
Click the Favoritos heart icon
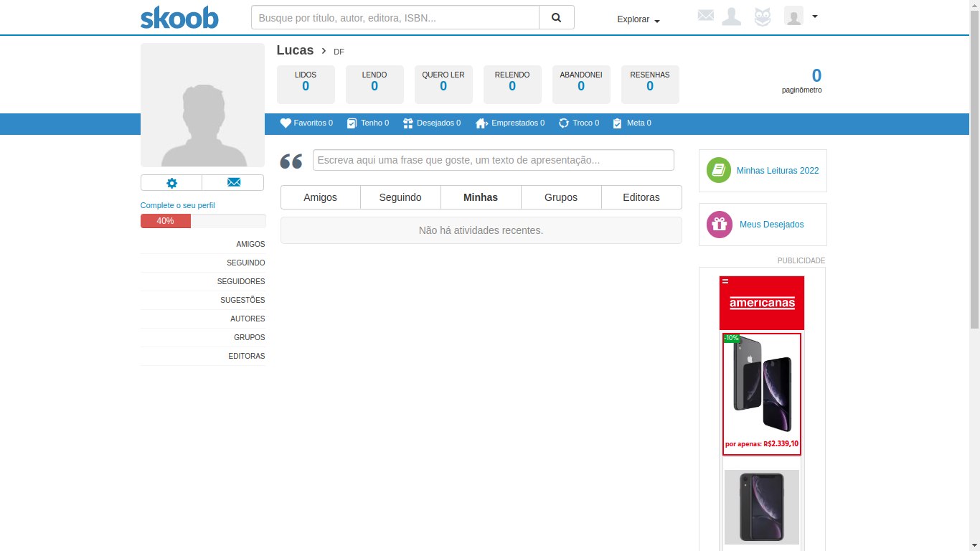pos(286,123)
